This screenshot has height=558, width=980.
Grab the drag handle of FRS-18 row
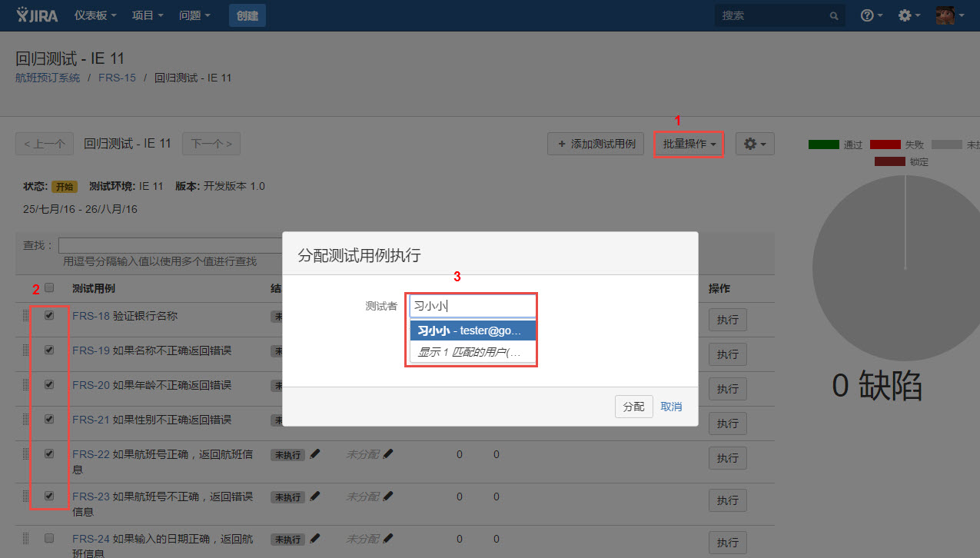coord(25,316)
